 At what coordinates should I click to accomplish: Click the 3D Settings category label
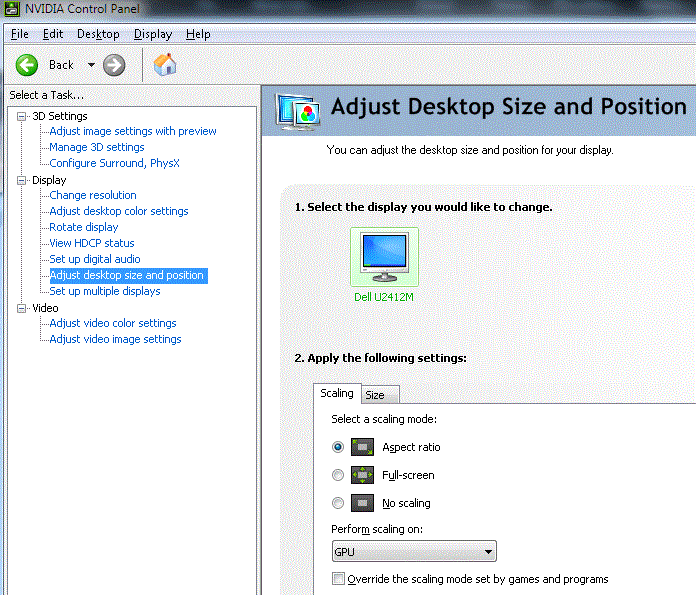[x=60, y=116]
